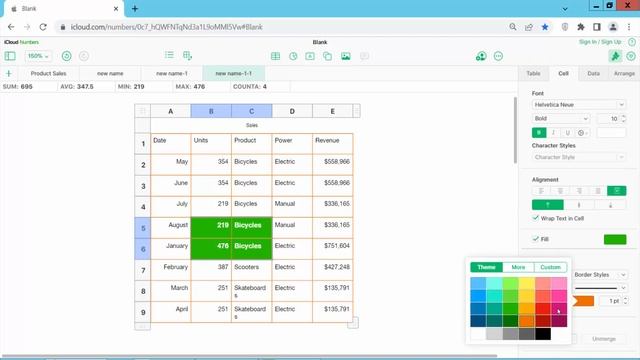
Task: Select bottom vertical alignment
Action: point(610,204)
